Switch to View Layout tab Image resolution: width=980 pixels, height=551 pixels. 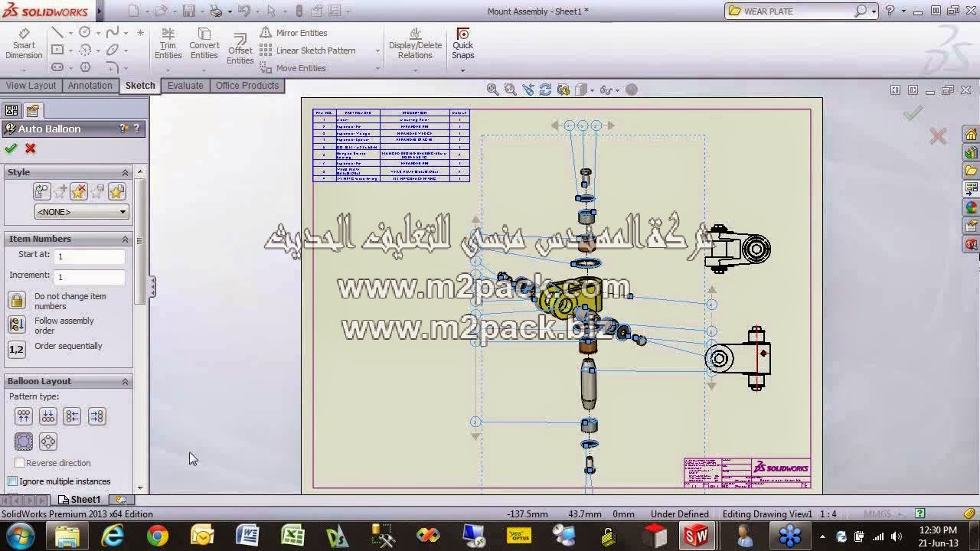[x=31, y=86]
